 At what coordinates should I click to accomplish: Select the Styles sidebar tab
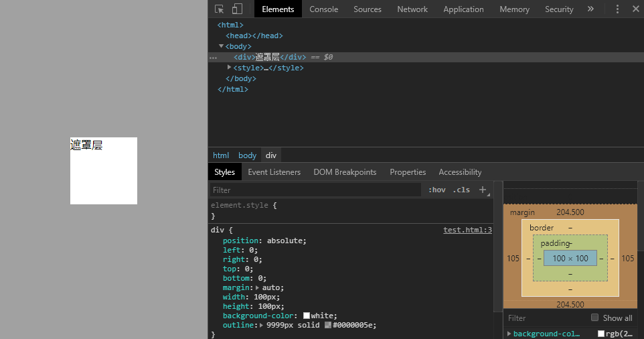[225, 172]
